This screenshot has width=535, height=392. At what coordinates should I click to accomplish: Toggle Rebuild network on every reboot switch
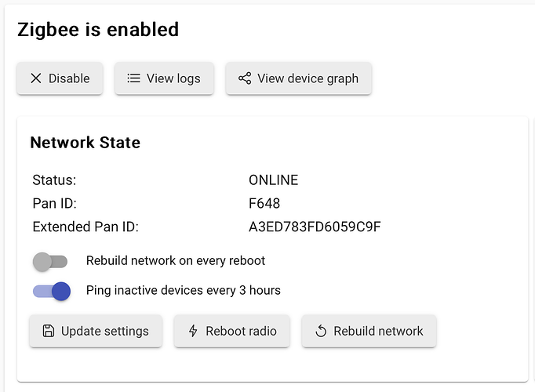pos(51,261)
